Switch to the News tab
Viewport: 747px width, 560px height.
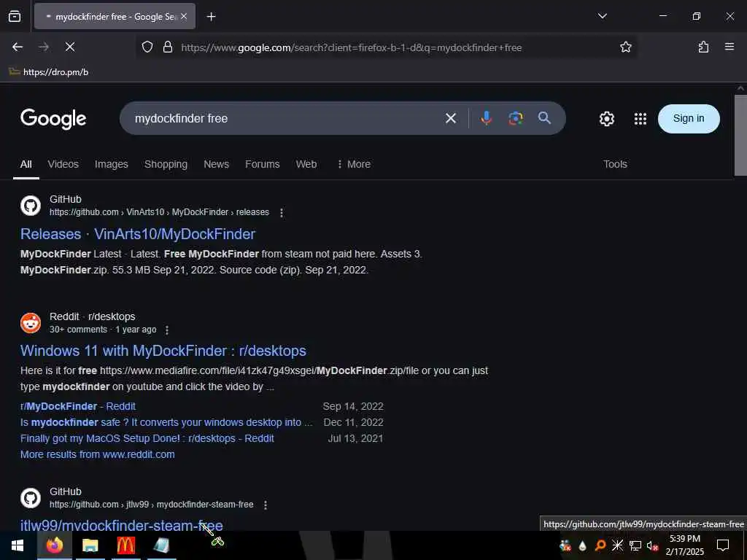pyautogui.click(x=216, y=164)
